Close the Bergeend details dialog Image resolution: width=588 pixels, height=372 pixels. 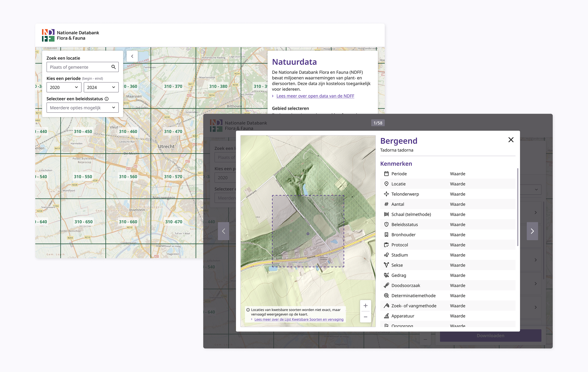click(511, 140)
